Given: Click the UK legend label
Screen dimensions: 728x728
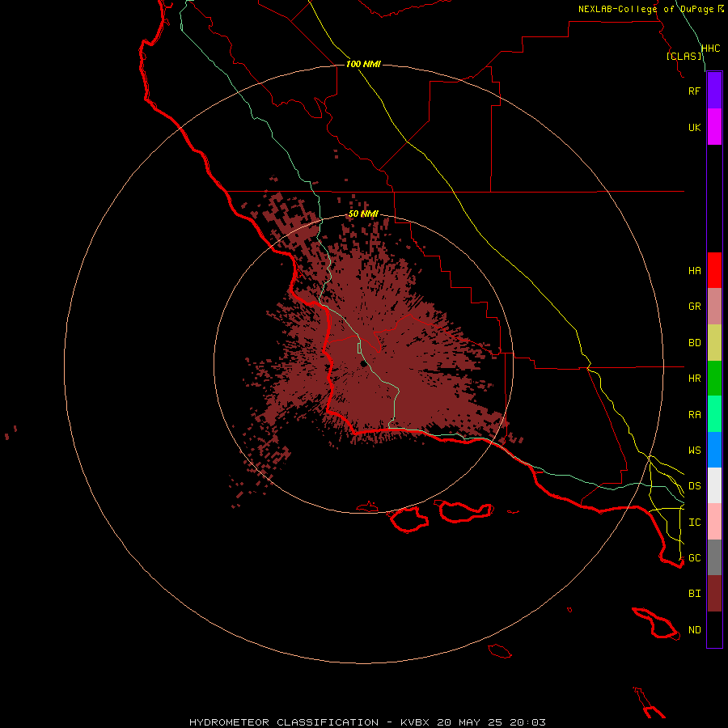Looking at the screenshot, I should tap(694, 127).
